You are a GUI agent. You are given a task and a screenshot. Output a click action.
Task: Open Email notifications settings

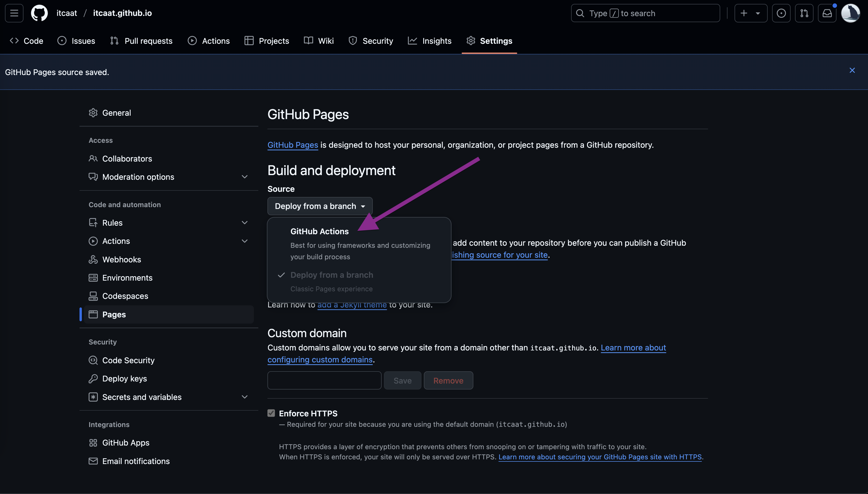coord(169,461)
